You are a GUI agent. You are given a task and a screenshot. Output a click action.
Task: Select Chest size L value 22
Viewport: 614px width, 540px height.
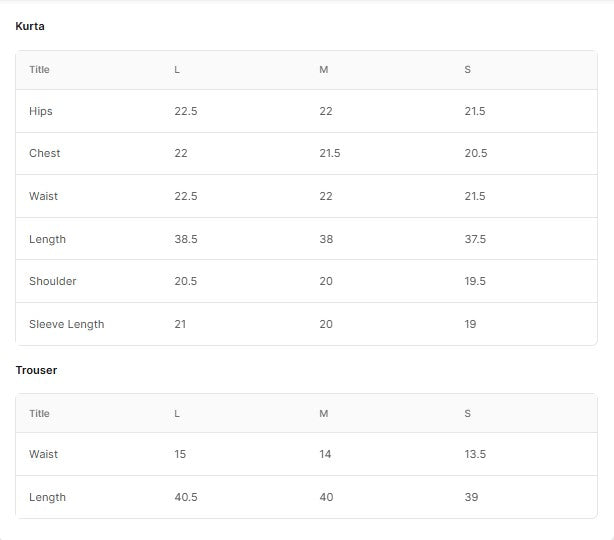(x=181, y=153)
